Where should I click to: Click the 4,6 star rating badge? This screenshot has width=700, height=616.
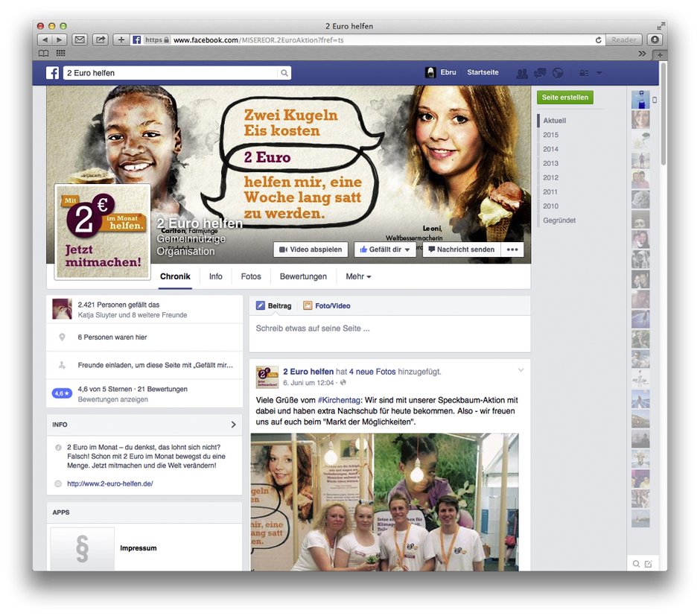click(x=62, y=393)
